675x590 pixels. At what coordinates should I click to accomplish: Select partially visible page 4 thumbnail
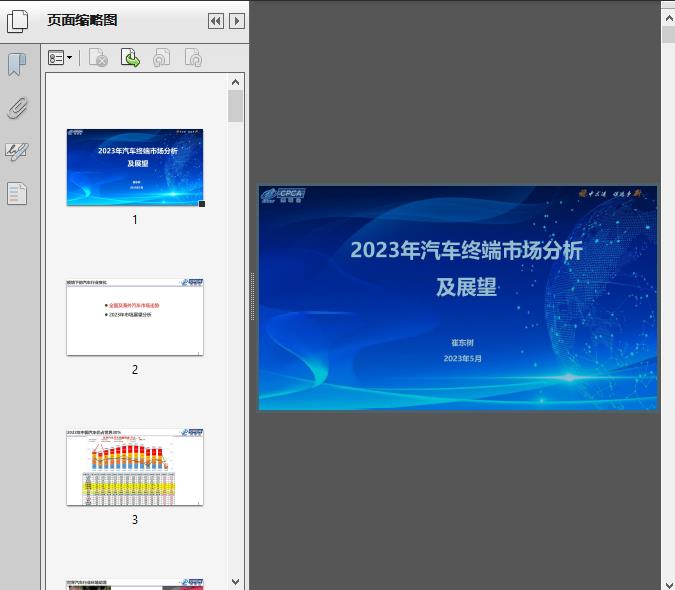(135, 584)
